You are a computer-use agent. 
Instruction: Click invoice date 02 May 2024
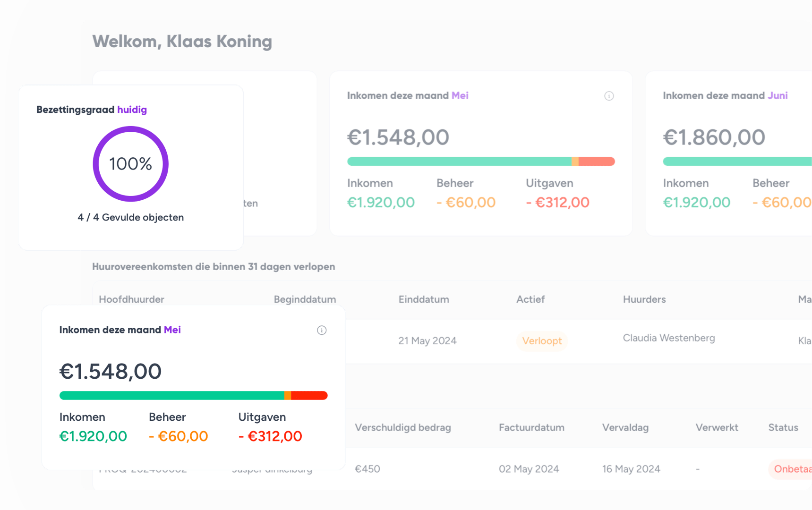click(529, 469)
